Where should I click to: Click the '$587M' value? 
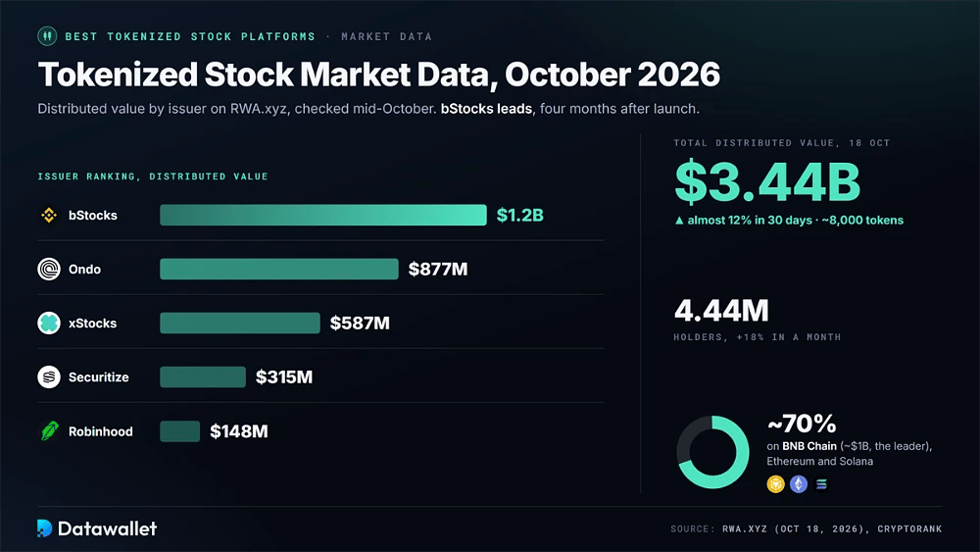click(360, 324)
